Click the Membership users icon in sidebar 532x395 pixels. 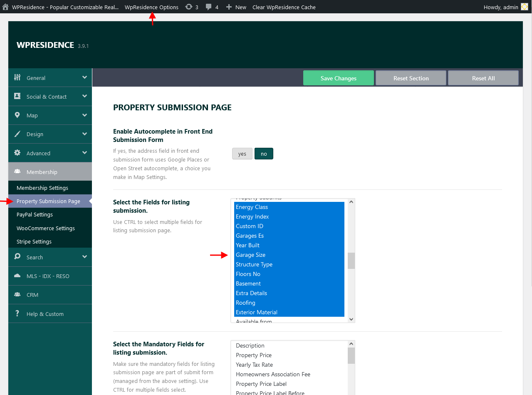click(x=17, y=171)
